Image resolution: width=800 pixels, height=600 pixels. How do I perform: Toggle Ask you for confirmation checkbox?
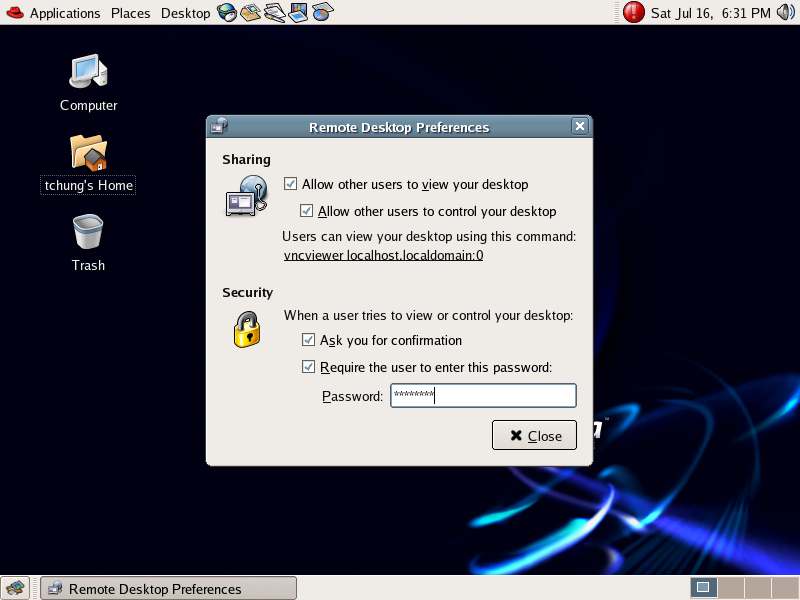[x=308, y=340]
